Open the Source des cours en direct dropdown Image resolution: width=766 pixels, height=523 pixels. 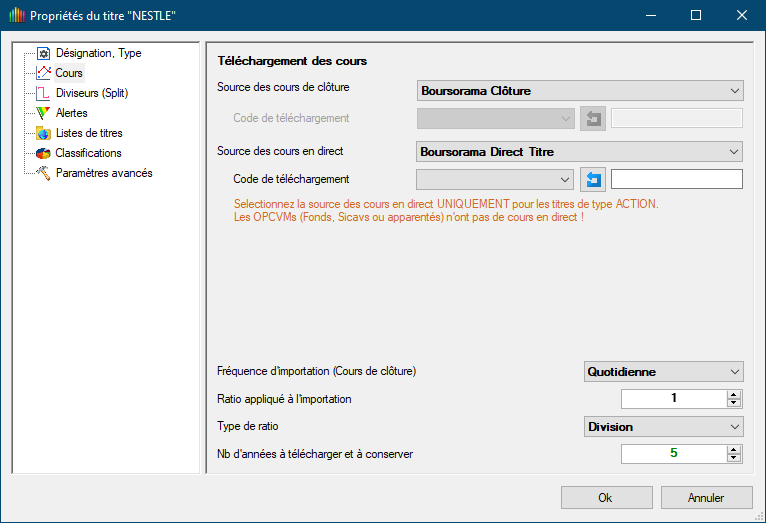click(x=580, y=152)
